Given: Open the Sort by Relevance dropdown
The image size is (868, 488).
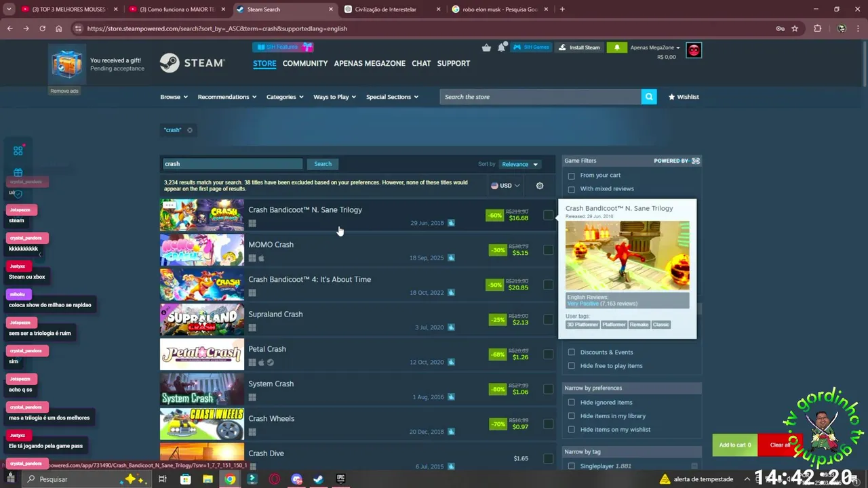Looking at the screenshot, I should [519, 164].
